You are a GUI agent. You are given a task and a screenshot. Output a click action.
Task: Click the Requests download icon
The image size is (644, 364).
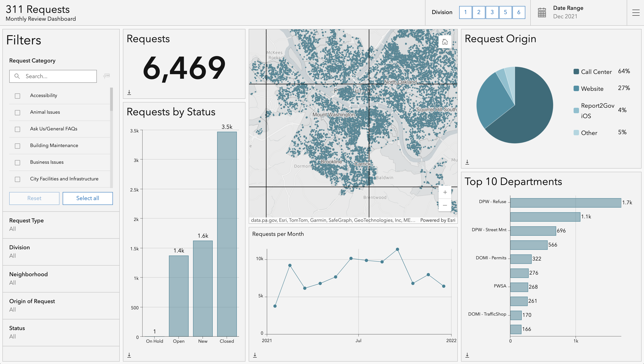coord(130,92)
